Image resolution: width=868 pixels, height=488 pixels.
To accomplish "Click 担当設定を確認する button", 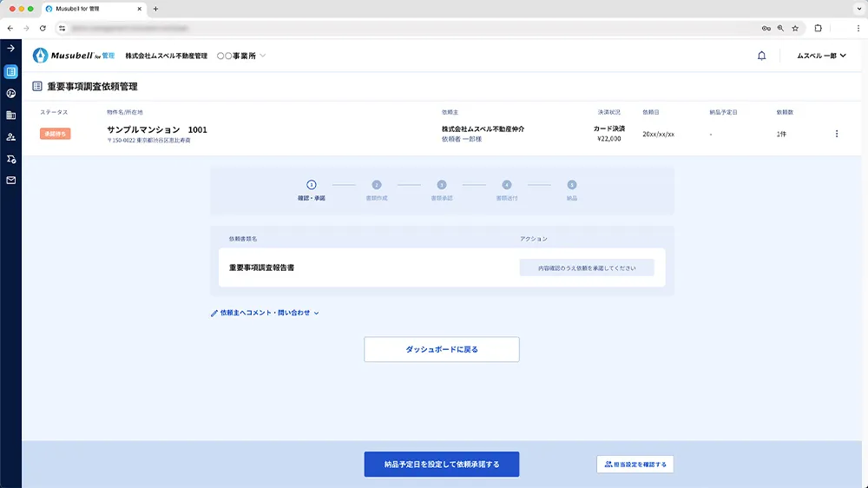I will (x=635, y=465).
